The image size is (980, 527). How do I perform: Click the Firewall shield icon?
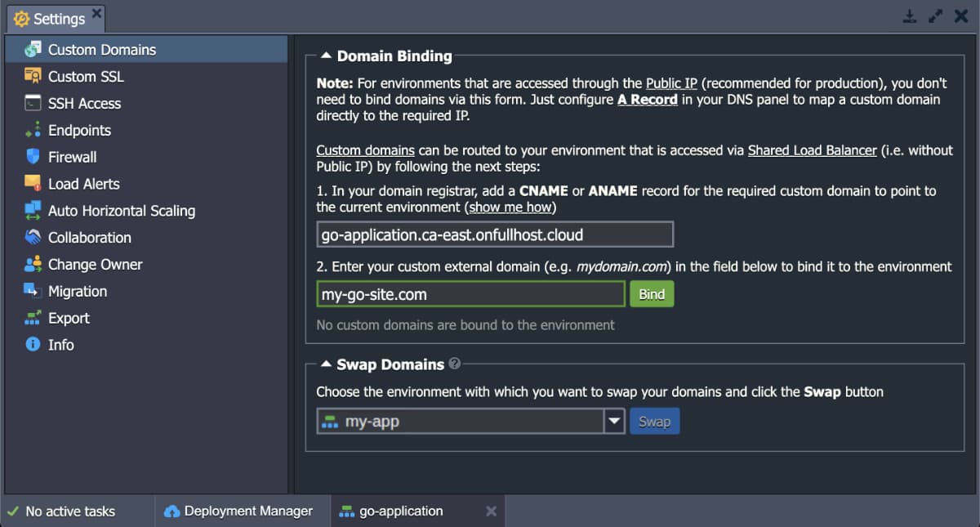pyautogui.click(x=33, y=157)
